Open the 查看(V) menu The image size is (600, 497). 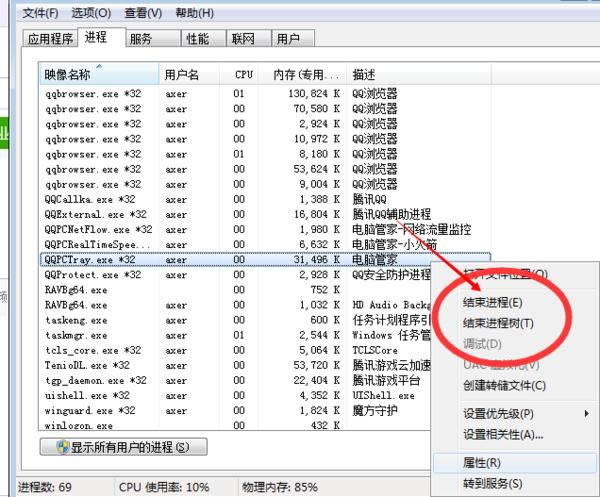(x=143, y=13)
